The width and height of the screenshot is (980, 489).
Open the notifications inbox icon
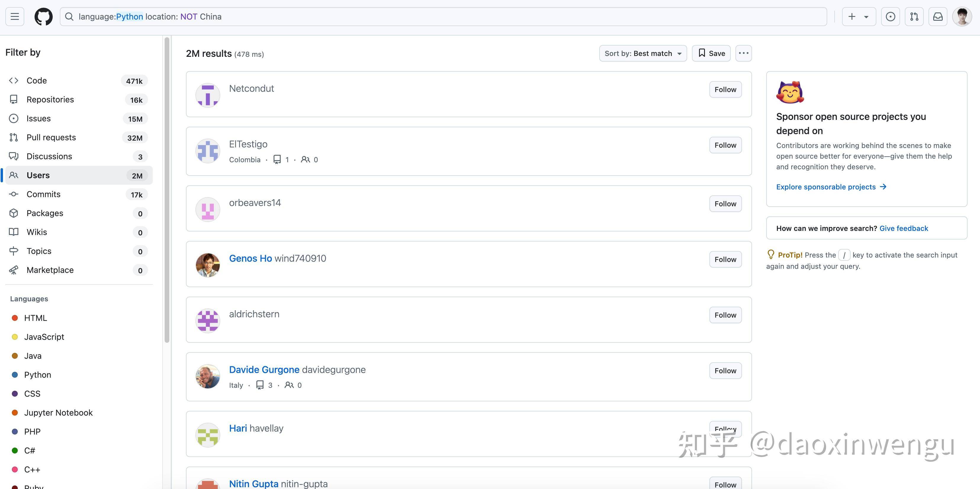tap(938, 17)
